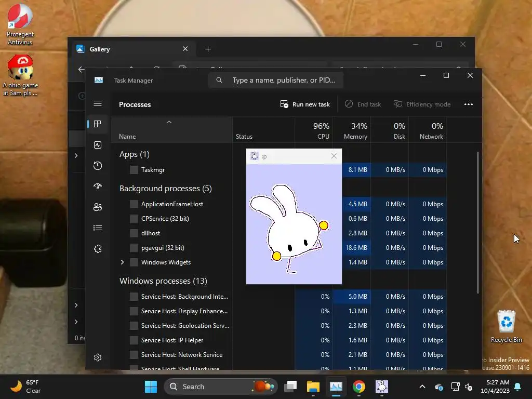This screenshot has width=532, height=399.
Task: Click the Apps (1) group heading
Action: (x=135, y=154)
